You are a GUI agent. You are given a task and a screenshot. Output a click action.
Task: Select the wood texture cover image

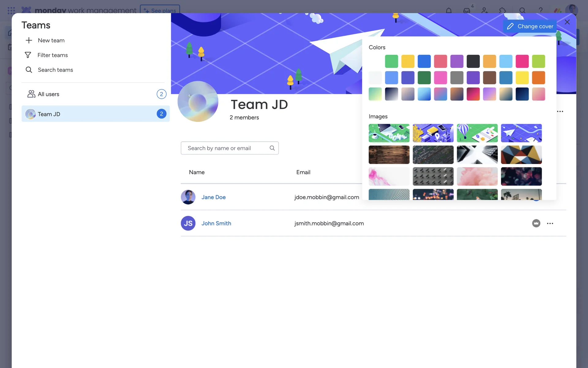(389, 155)
